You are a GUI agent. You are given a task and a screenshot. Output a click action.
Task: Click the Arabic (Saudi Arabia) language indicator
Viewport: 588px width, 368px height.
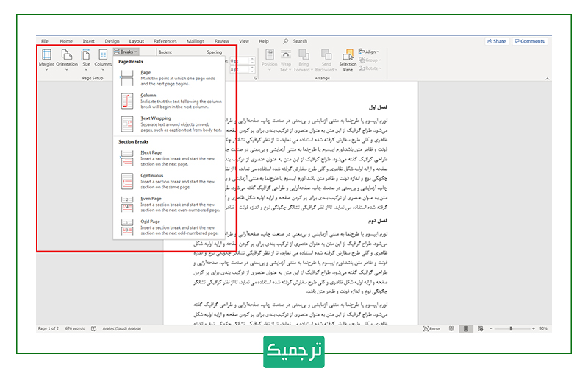click(122, 328)
